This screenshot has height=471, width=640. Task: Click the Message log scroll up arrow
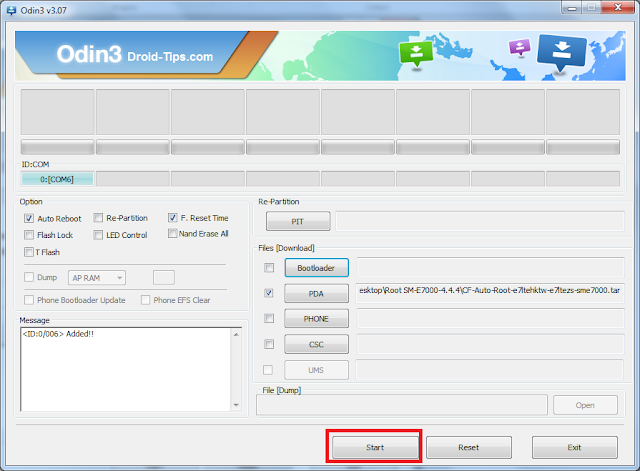pyautogui.click(x=236, y=335)
